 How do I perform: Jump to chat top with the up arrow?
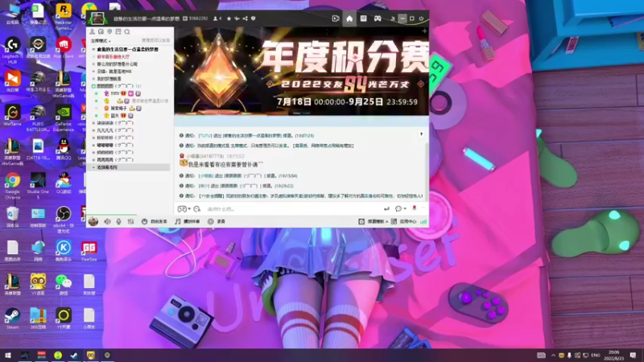(x=421, y=134)
